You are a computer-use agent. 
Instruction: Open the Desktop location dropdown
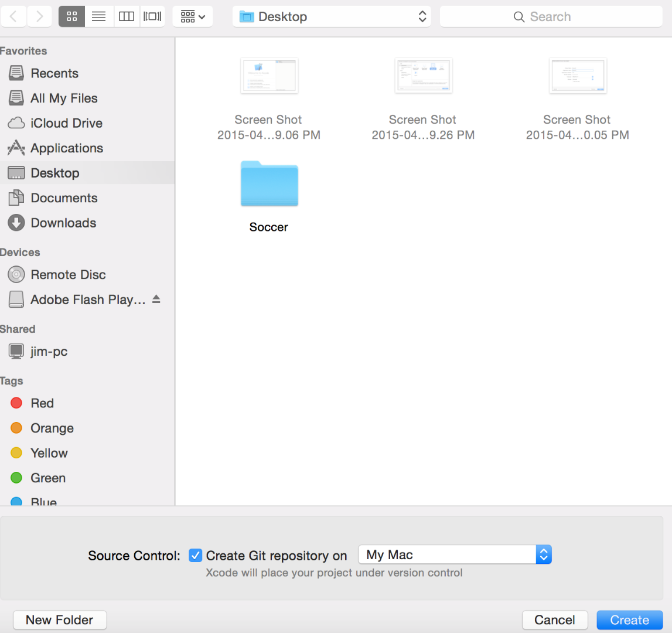[x=422, y=16]
